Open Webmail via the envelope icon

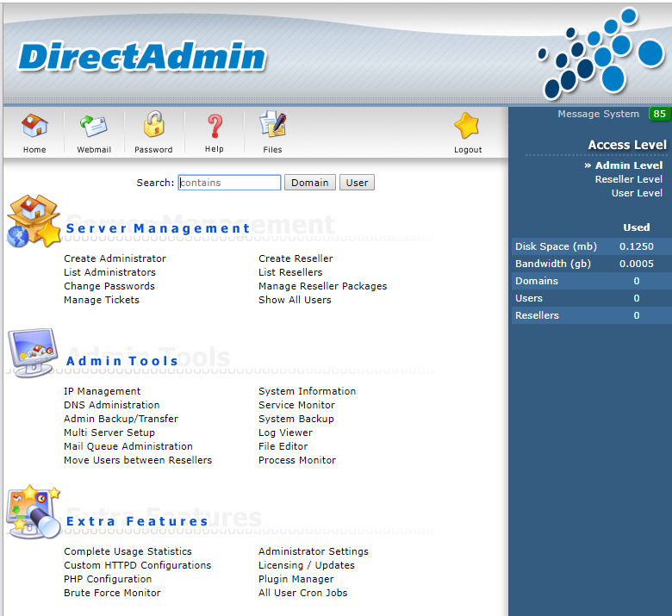tap(93, 126)
